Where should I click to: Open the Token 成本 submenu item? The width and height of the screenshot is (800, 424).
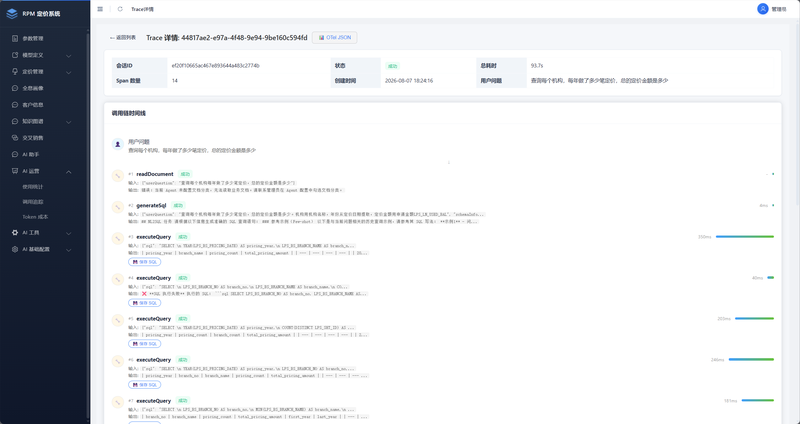point(35,217)
